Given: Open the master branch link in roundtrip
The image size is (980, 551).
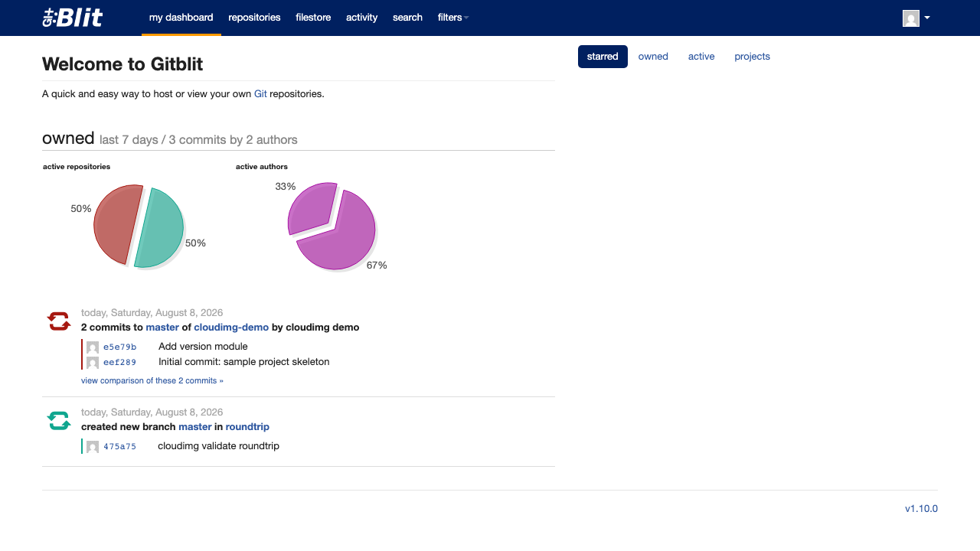Looking at the screenshot, I should pos(195,427).
